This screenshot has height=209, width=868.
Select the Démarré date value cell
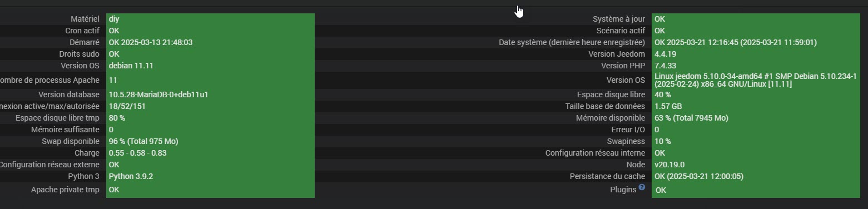[x=211, y=42]
